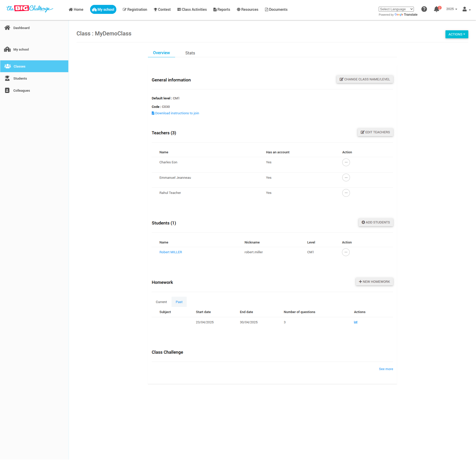The width and height of the screenshot is (476, 460).
Task: Click the class code C030
Action: (166, 107)
